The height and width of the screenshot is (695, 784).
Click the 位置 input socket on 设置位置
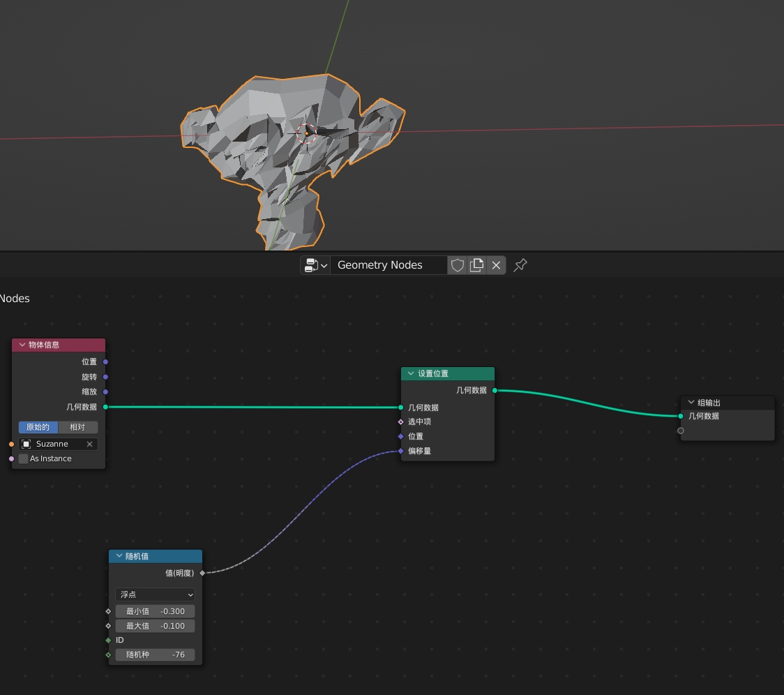(x=400, y=436)
